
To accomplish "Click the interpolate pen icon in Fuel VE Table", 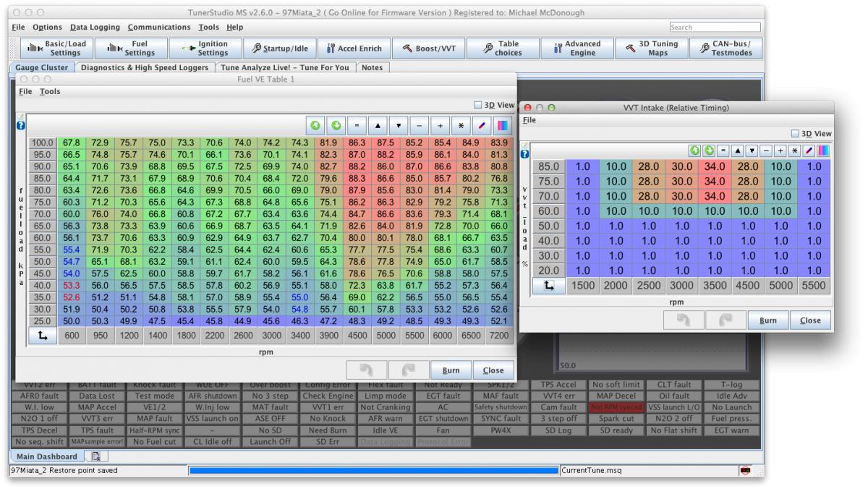I will click(481, 125).
